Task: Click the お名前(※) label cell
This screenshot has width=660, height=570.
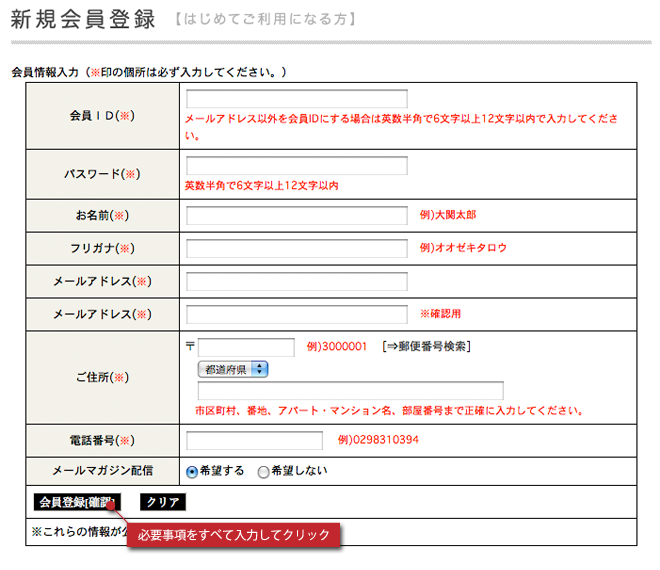Action: coord(103,216)
